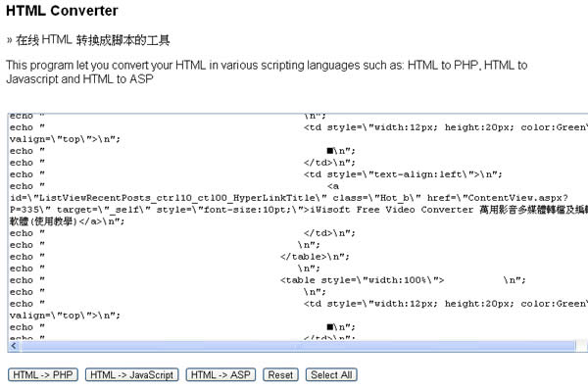Screen dimensions: 588x391
Task: Click the Select All button
Action: point(331,375)
